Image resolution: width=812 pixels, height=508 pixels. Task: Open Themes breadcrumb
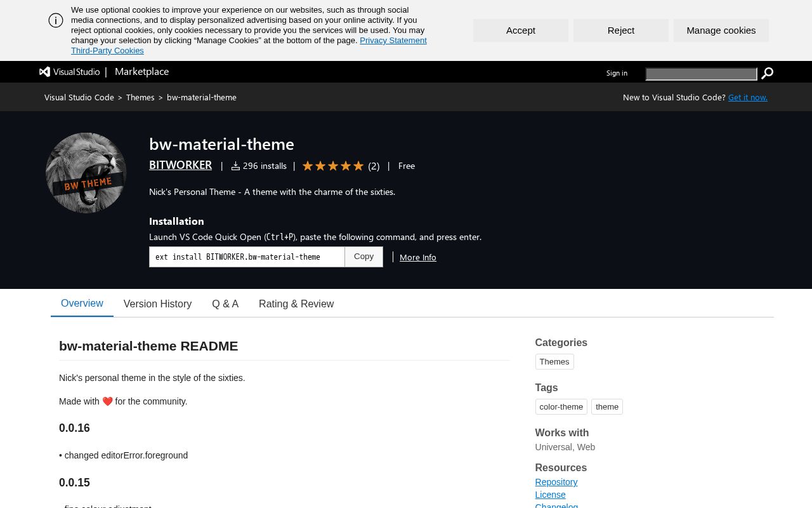click(140, 97)
